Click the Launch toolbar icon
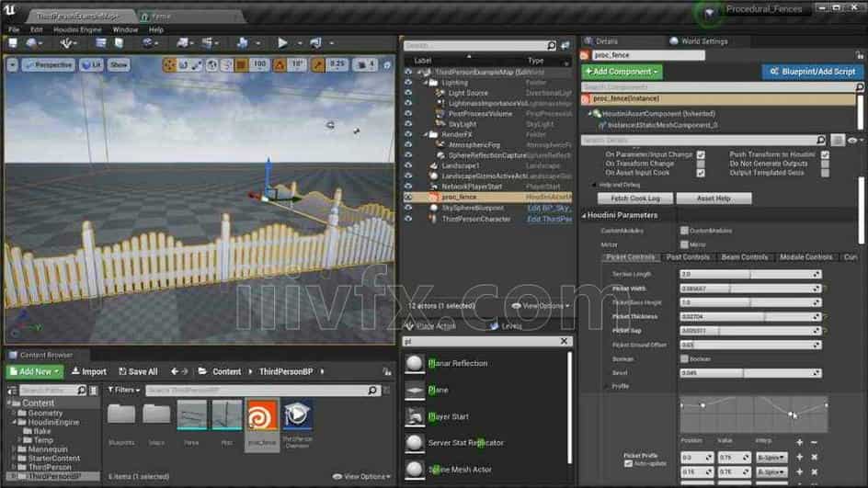This screenshot has height=488, width=868. (x=315, y=42)
